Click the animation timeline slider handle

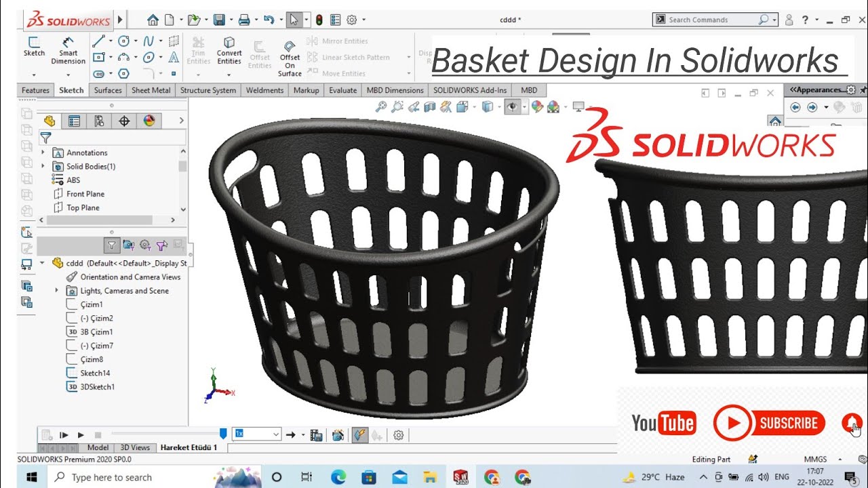click(223, 434)
